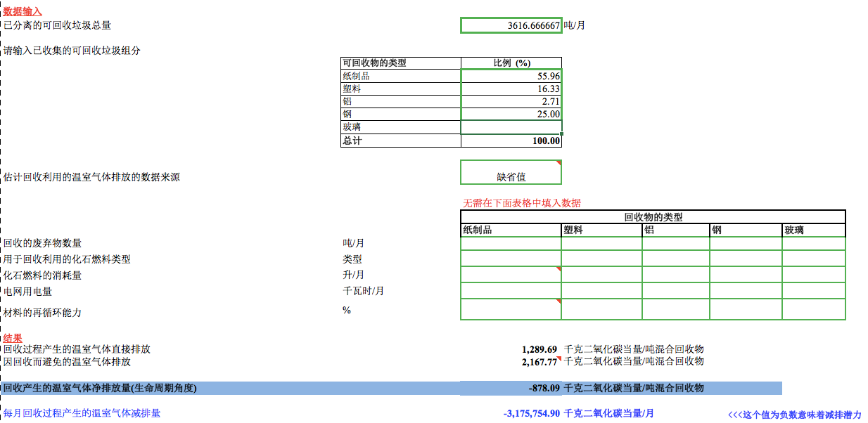
Task: Click the 总计 cell showing 100.00
Action: [511, 141]
